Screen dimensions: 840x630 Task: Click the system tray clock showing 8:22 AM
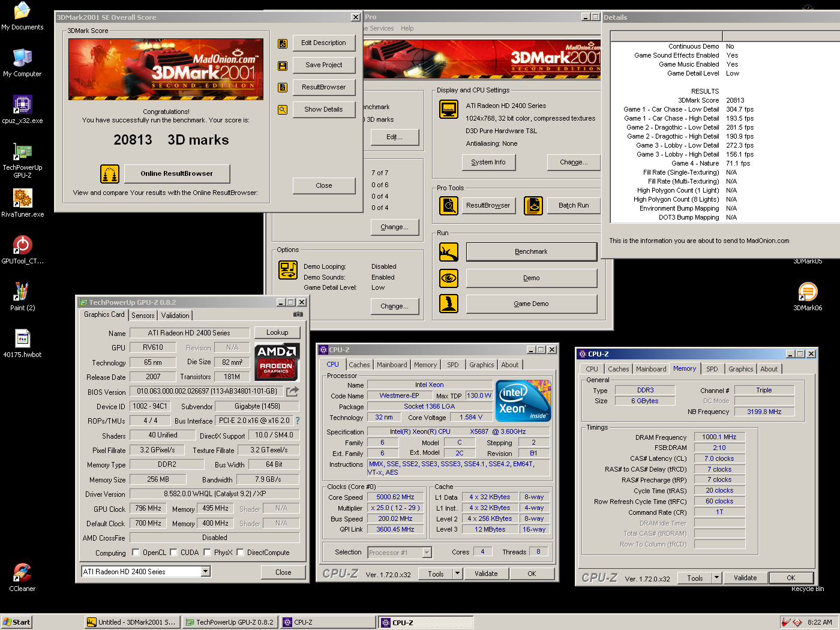click(820, 622)
